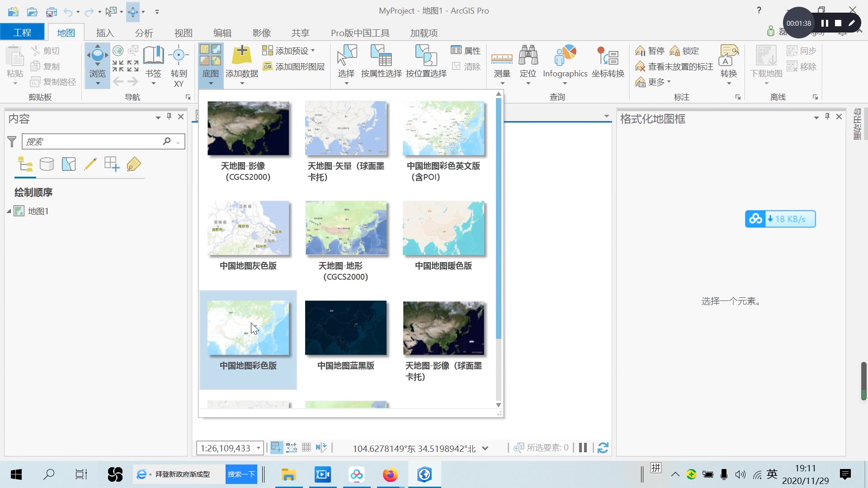868x488 pixels.
Task: Click the refresh map icon in status bar
Action: [603, 448]
